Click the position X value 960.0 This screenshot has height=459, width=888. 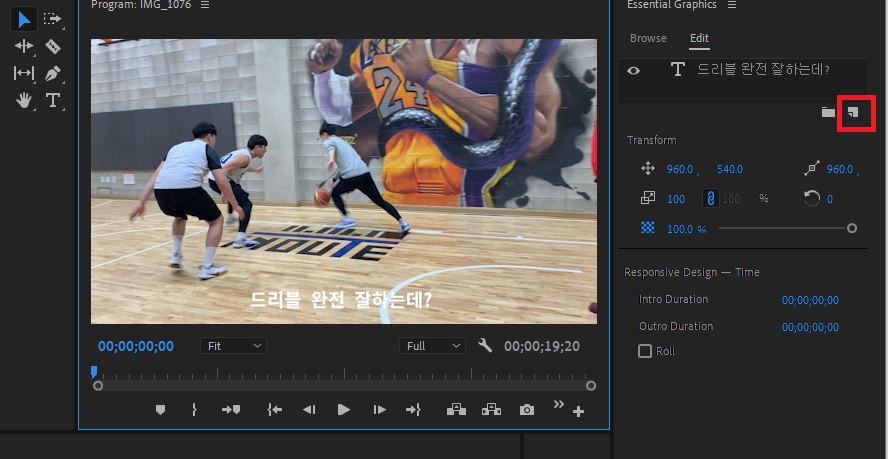pos(680,169)
